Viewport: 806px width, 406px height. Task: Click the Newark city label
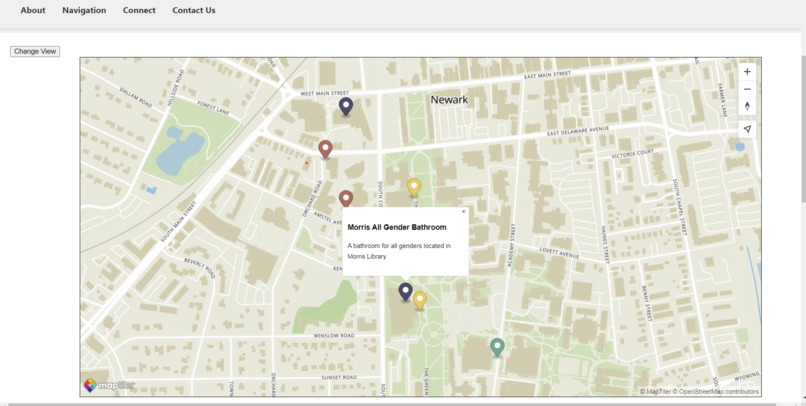tap(449, 100)
